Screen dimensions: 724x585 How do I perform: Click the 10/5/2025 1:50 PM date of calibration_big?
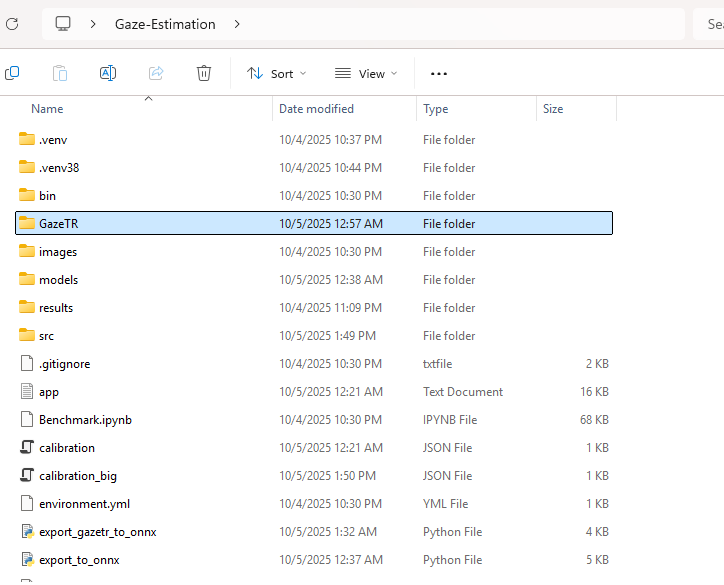click(327, 476)
